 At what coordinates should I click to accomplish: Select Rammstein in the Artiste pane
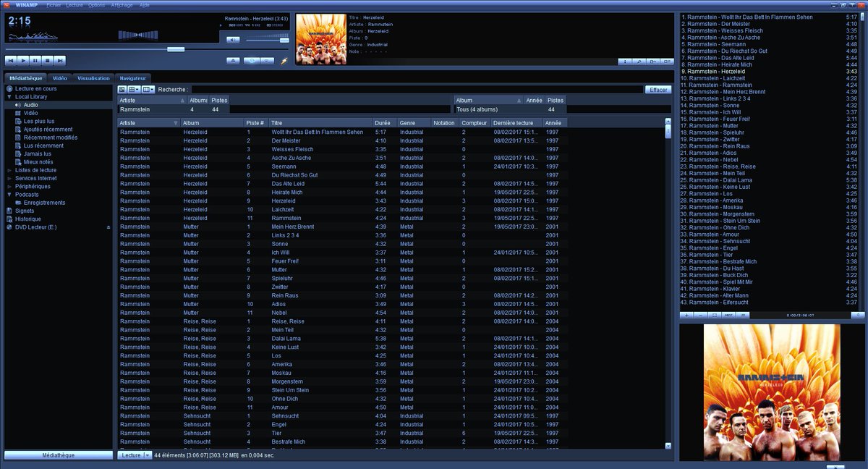coord(284,109)
